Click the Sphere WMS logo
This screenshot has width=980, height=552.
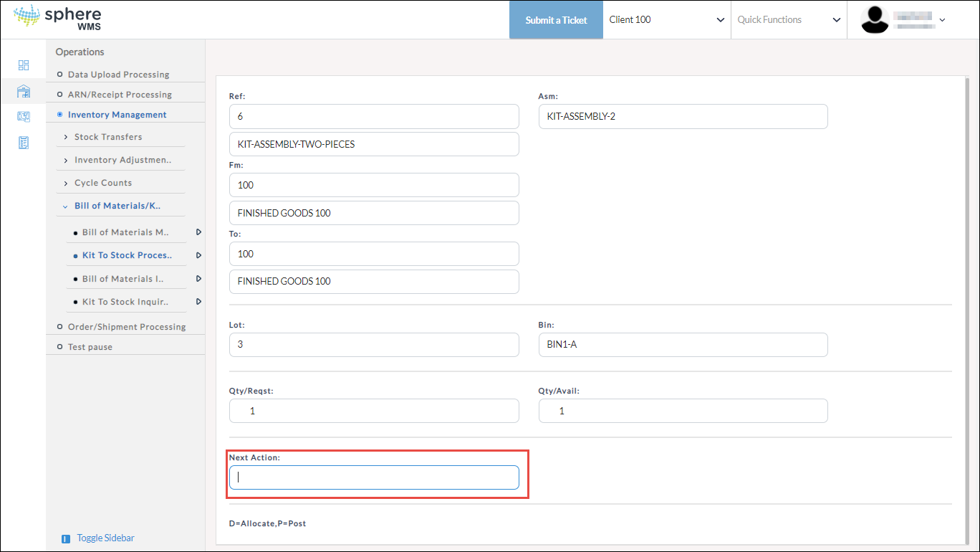(58, 19)
